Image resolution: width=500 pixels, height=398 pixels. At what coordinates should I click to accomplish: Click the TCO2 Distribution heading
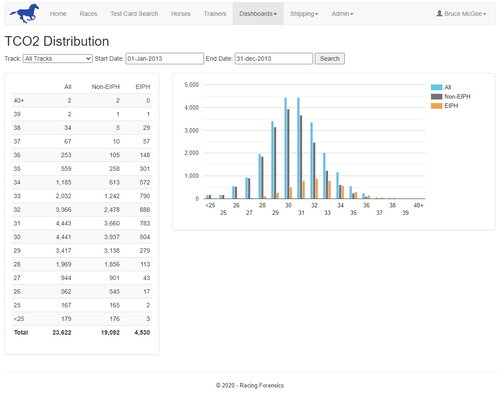57,41
